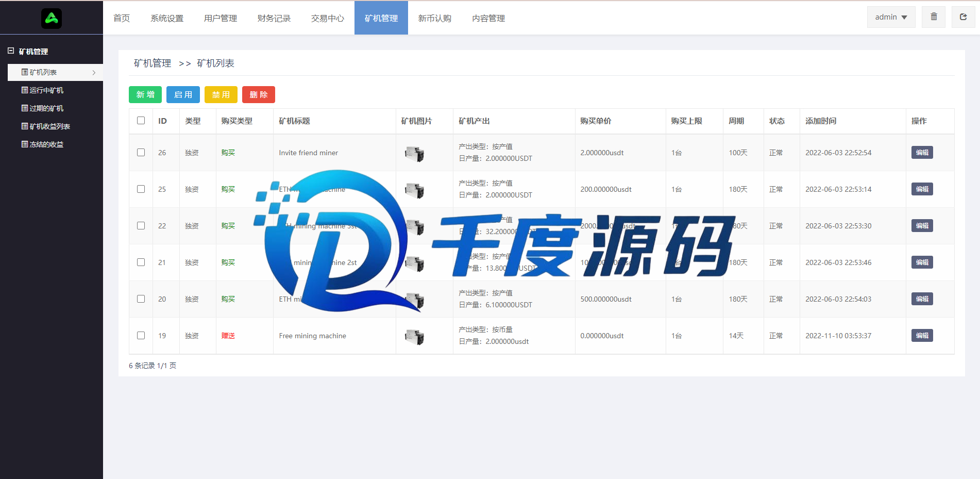Check the row with ID 25

click(141, 189)
